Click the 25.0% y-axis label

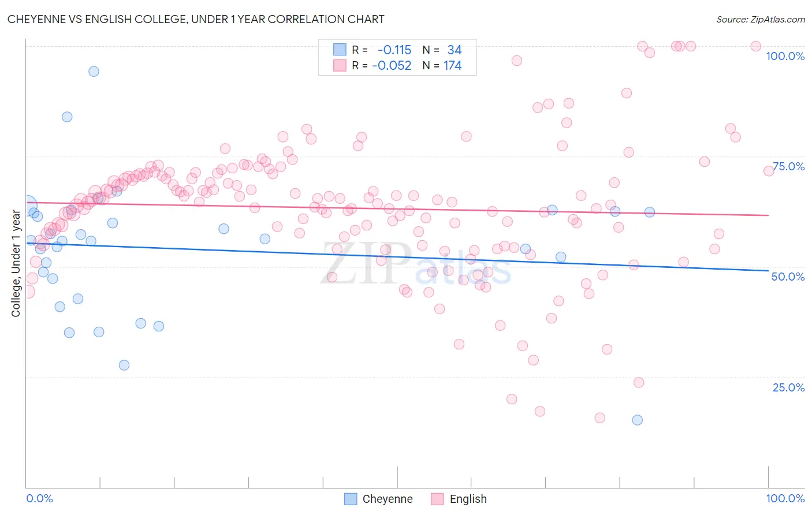pos(788,387)
